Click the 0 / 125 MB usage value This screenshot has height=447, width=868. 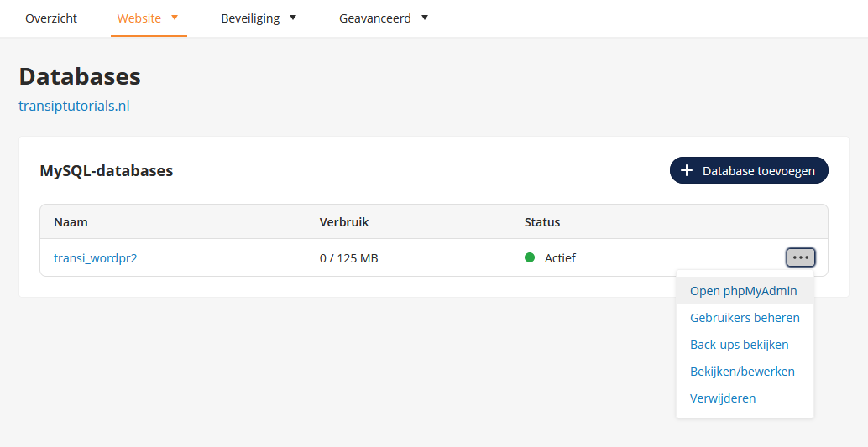(x=348, y=257)
